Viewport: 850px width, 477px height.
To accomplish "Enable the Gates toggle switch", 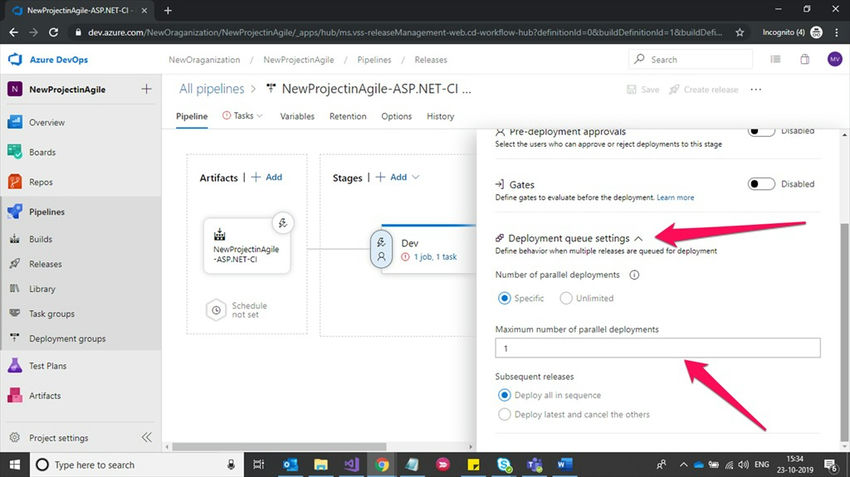I will click(x=761, y=184).
